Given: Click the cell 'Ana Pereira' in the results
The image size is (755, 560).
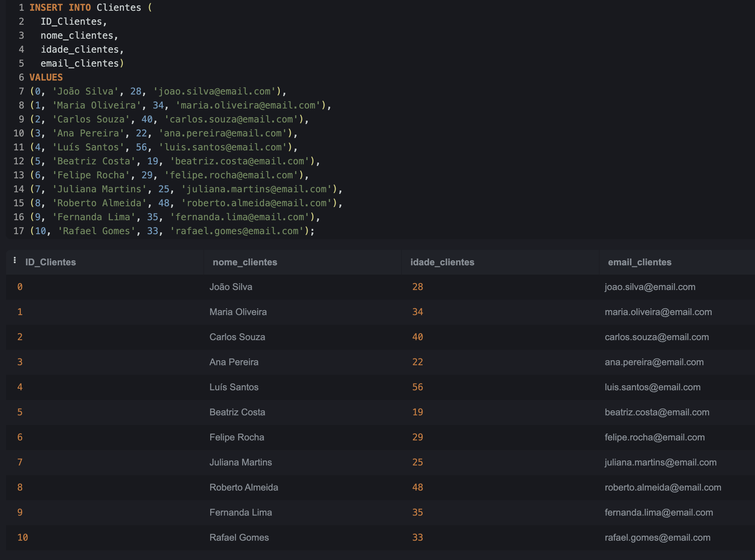Looking at the screenshot, I should [234, 362].
